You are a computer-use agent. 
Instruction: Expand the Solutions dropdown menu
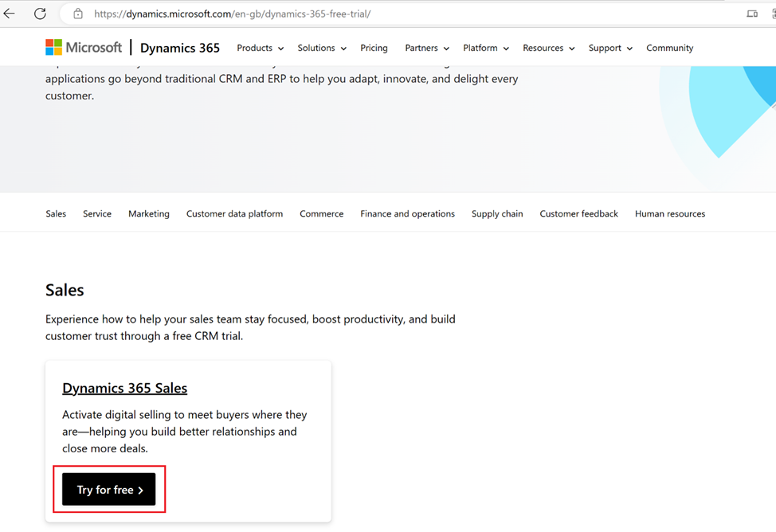point(322,48)
